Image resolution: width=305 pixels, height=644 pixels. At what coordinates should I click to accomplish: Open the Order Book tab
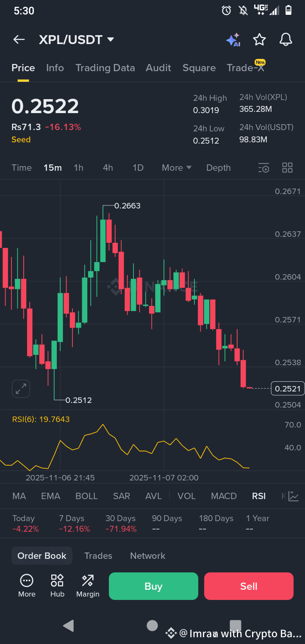pos(42,556)
